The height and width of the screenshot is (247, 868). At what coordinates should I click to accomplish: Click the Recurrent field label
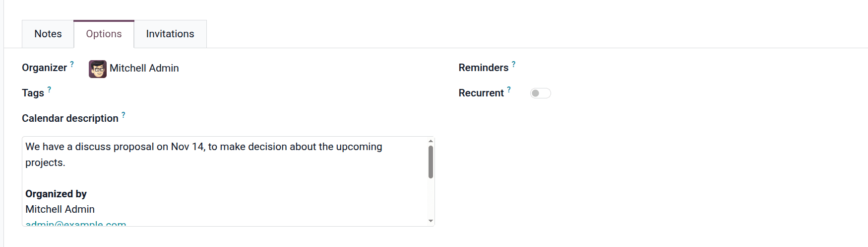481,93
